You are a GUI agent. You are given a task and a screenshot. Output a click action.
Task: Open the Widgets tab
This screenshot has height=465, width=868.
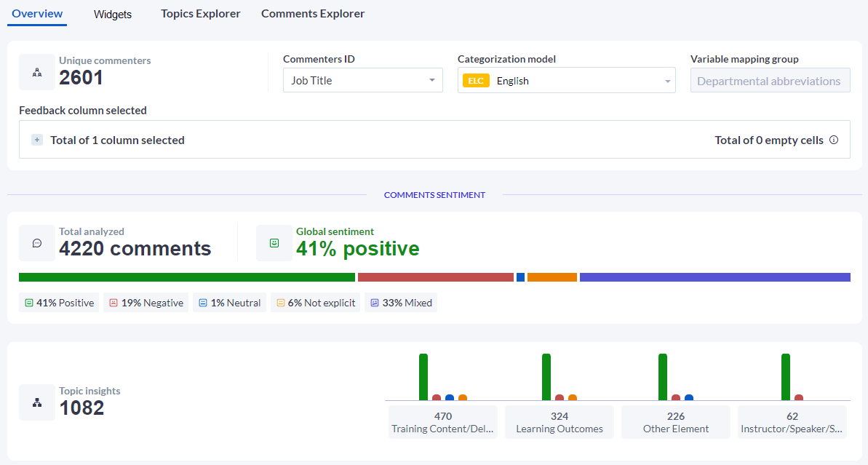(x=112, y=15)
